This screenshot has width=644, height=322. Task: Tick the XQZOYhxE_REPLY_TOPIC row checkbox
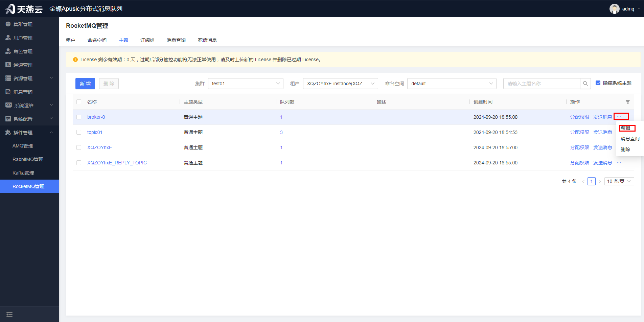coord(79,163)
